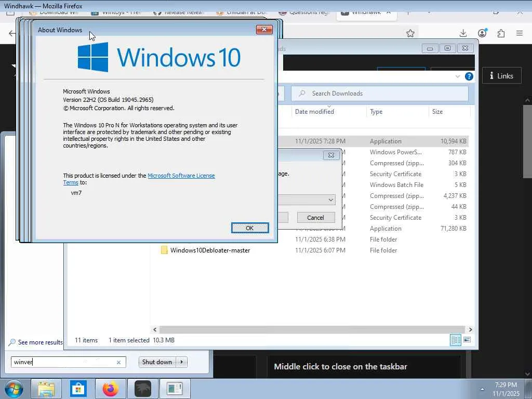The width and height of the screenshot is (532, 399).
Task: Sort Explorer files by the Size column
Action: point(437,112)
